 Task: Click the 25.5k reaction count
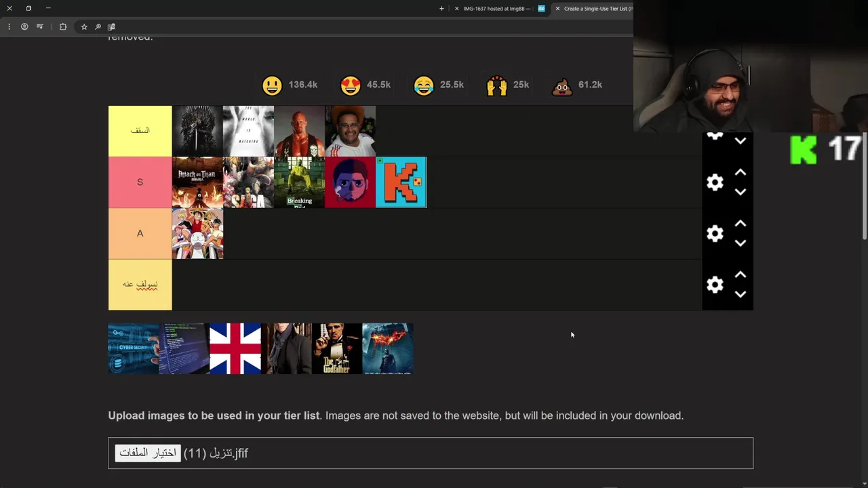pyautogui.click(x=452, y=85)
